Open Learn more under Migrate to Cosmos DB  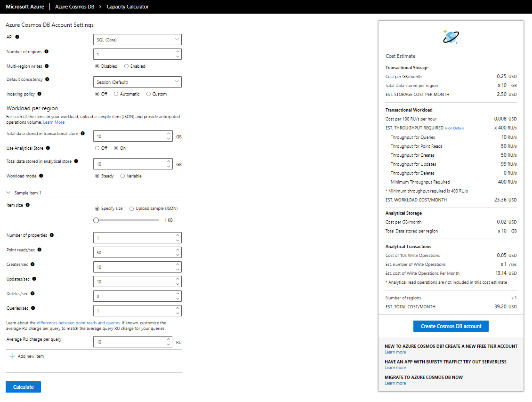(395, 383)
